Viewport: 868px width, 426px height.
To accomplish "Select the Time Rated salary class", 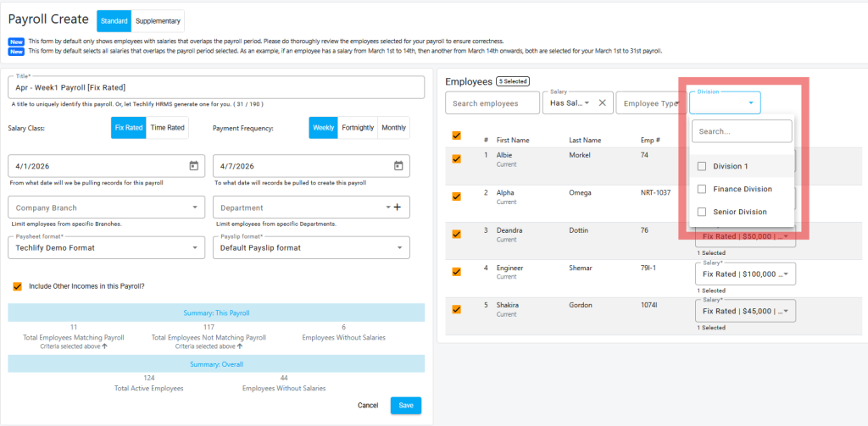I will click(167, 127).
